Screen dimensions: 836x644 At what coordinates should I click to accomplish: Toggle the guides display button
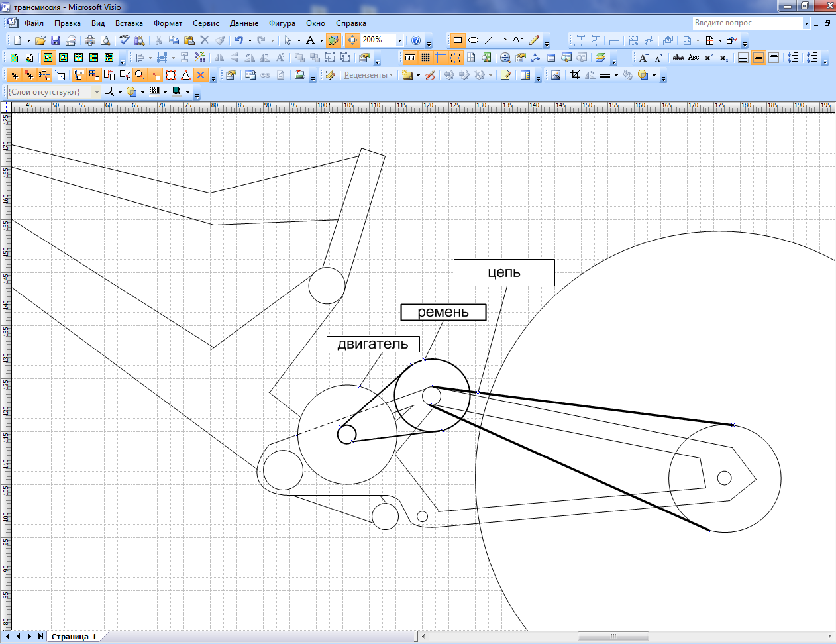441,58
